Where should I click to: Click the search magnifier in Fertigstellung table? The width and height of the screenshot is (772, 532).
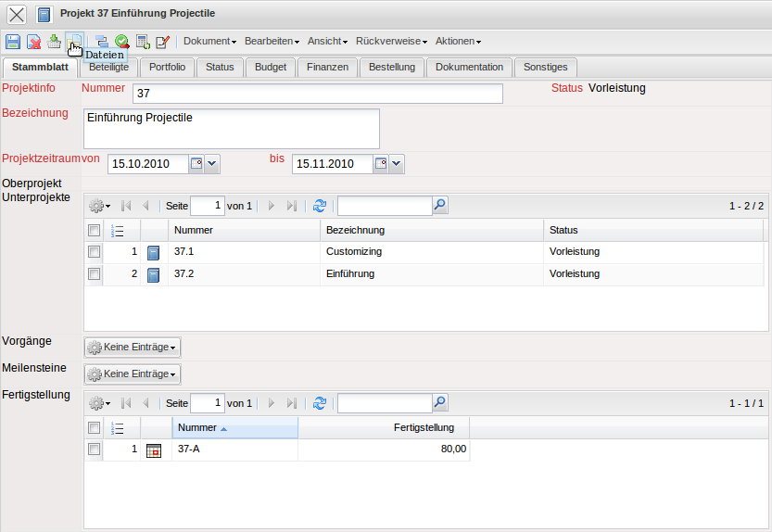(x=440, y=403)
